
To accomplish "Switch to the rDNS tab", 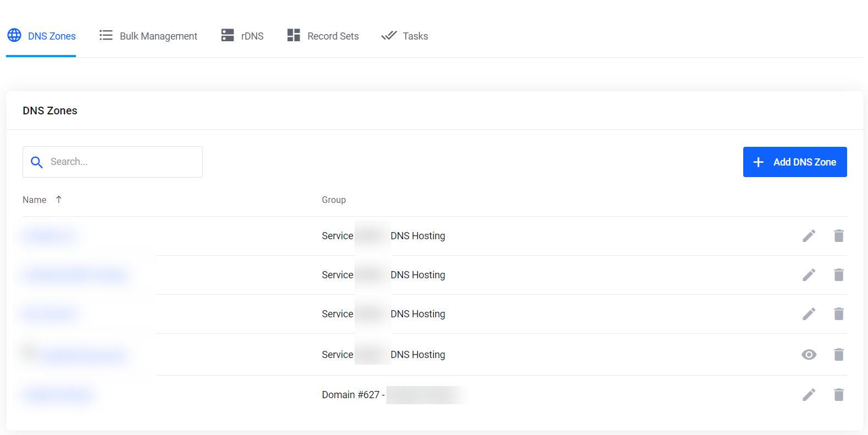I will [x=242, y=36].
